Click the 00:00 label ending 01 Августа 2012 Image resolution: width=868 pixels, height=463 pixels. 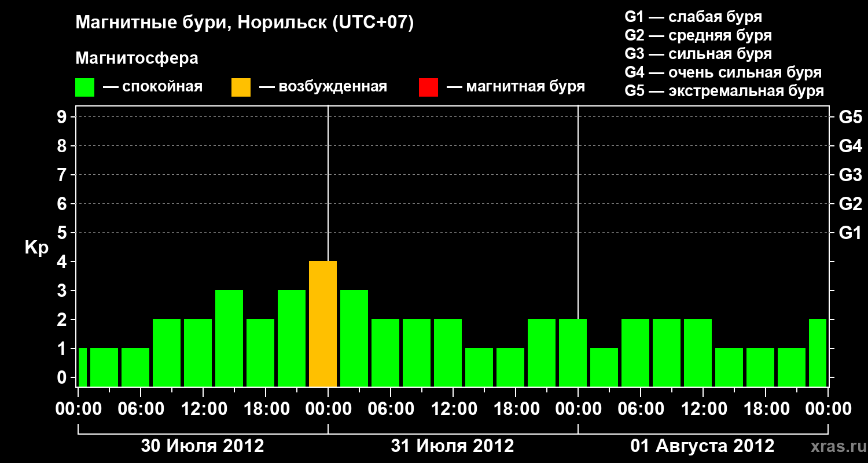click(x=828, y=409)
